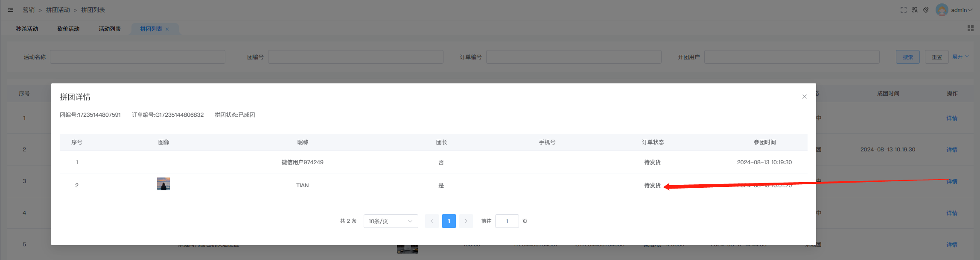Click the 搜索 button

(908, 57)
